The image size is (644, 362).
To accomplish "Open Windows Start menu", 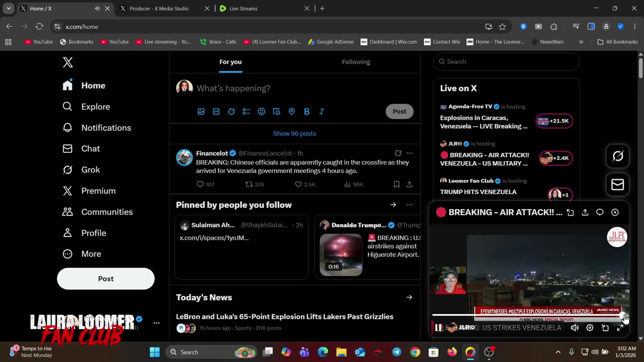I will pyautogui.click(x=154, y=352).
